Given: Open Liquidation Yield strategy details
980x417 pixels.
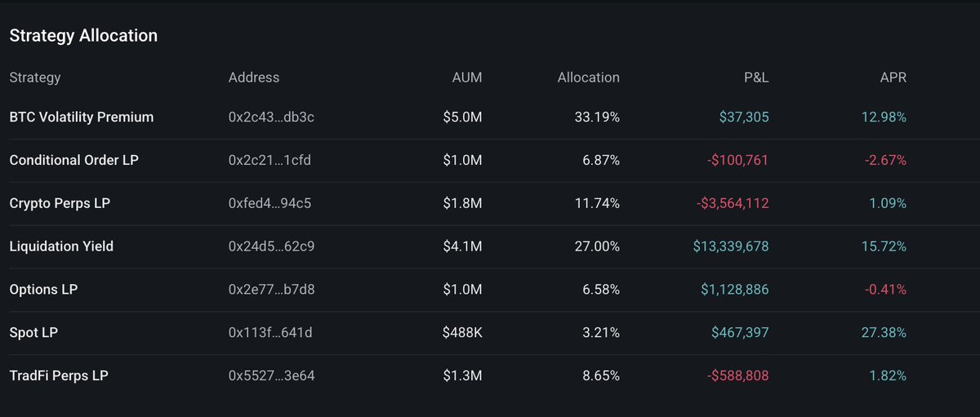Looking at the screenshot, I should tap(61, 246).
